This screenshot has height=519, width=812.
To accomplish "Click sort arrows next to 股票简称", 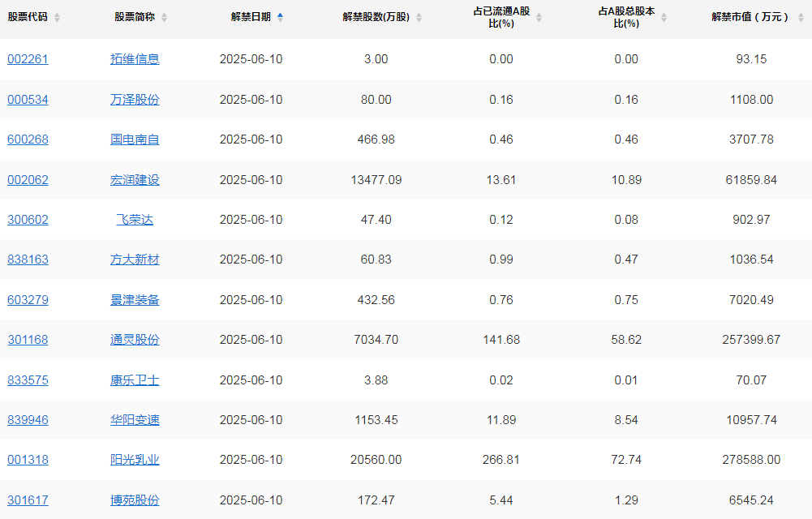I will pyautogui.click(x=164, y=17).
